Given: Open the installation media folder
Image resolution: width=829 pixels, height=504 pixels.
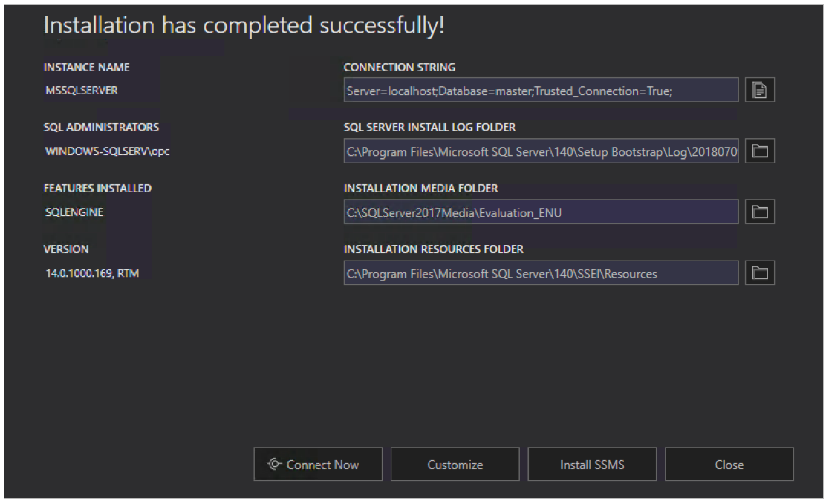Looking at the screenshot, I should point(760,212).
